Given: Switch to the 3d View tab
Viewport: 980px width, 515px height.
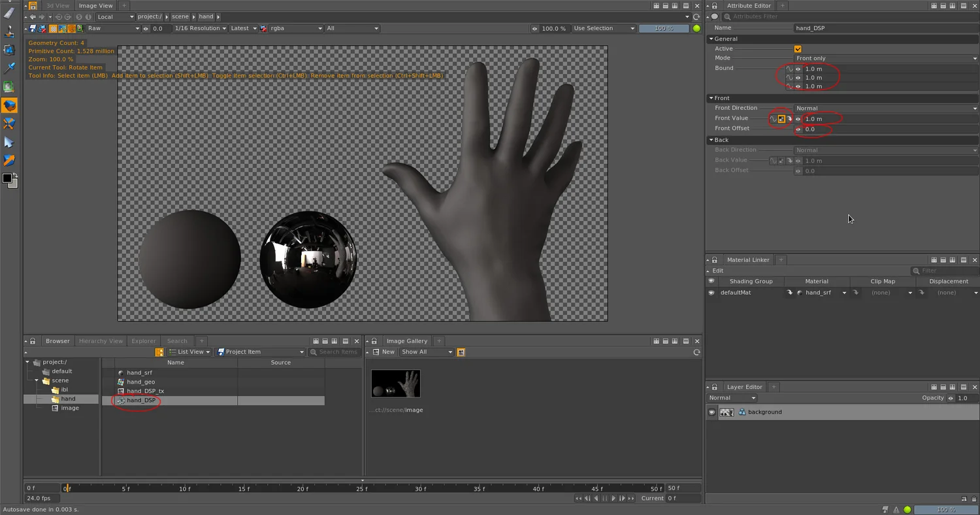Looking at the screenshot, I should point(57,6).
